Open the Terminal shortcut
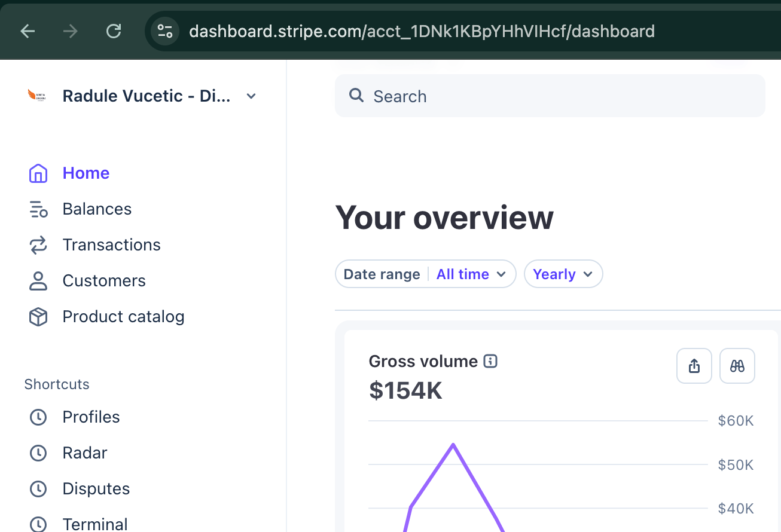Viewport: 781px width, 532px height. (x=95, y=524)
